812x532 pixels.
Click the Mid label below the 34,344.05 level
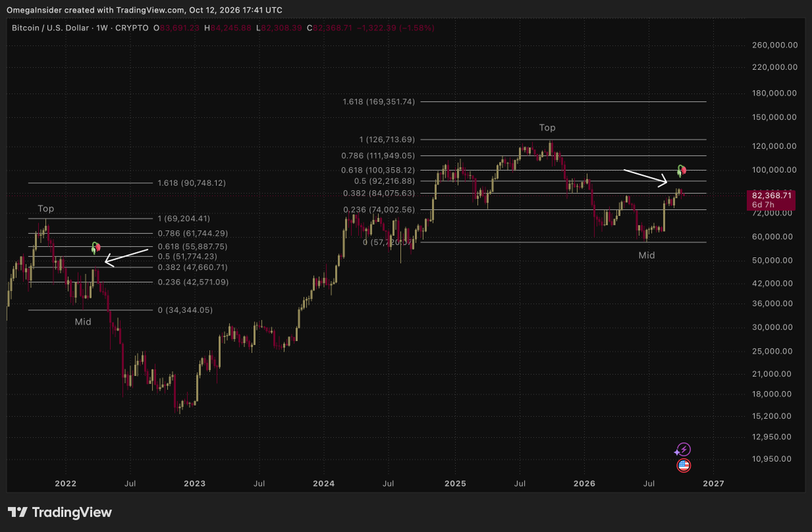(83, 322)
